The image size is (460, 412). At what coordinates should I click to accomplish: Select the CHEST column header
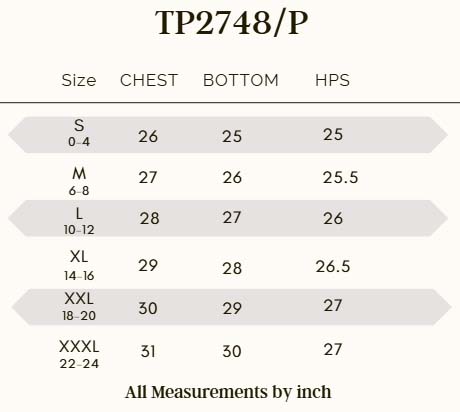149,80
